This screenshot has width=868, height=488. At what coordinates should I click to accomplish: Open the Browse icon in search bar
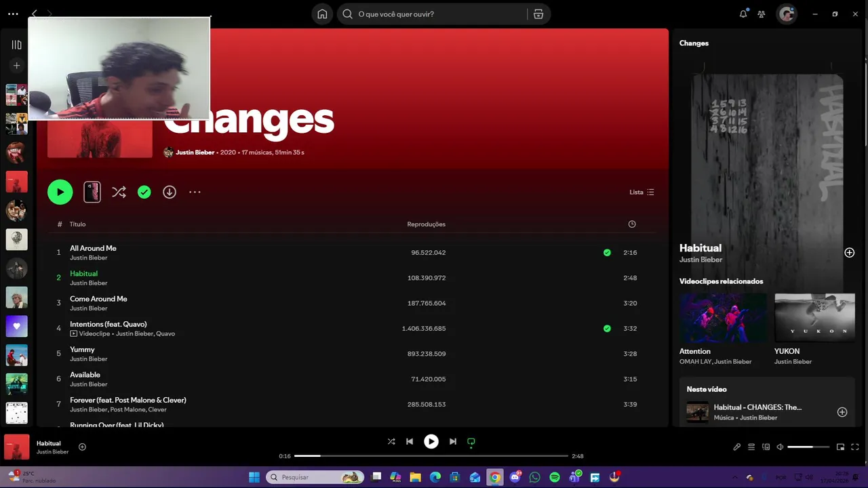pos(538,14)
